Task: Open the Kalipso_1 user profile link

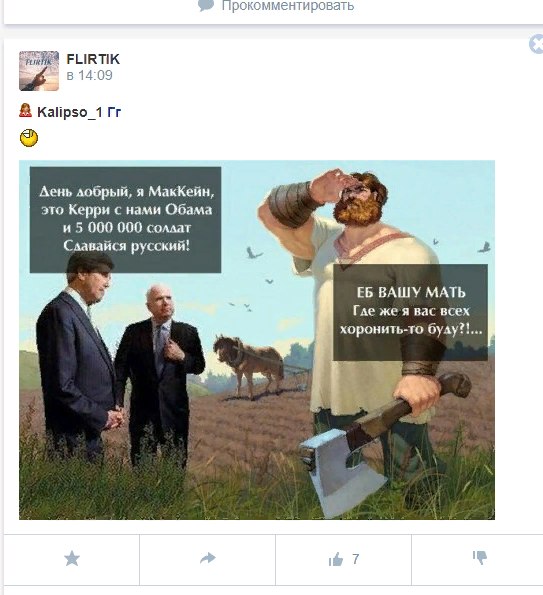Action: coord(70,112)
